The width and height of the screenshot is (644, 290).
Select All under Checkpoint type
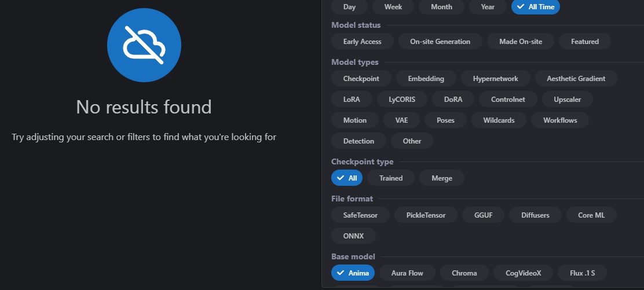[347, 178]
